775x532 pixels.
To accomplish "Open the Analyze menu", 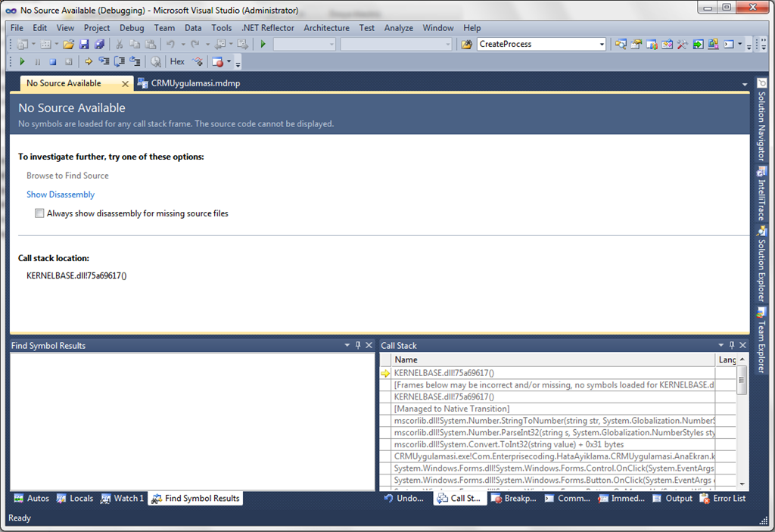I will pos(398,28).
